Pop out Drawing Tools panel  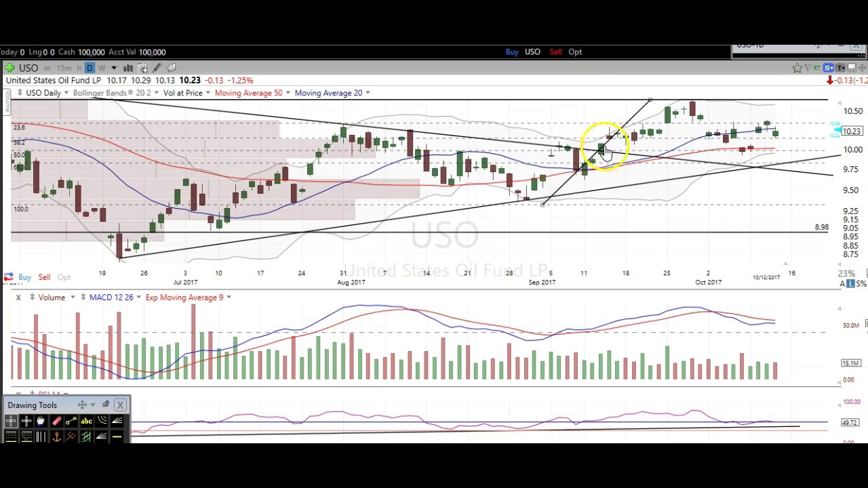click(x=106, y=404)
